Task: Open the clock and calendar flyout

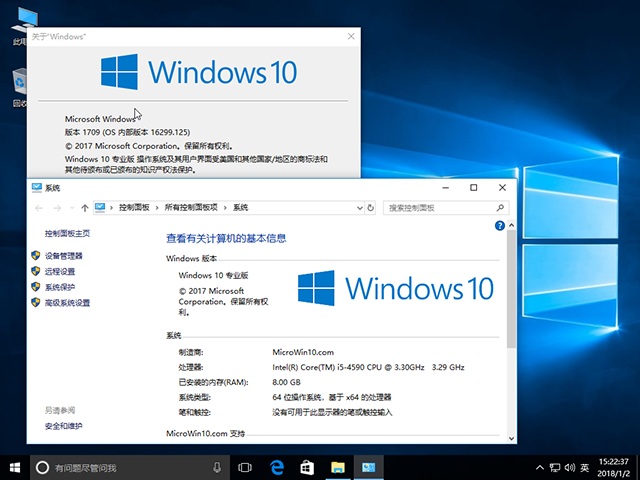Action: (x=614, y=468)
